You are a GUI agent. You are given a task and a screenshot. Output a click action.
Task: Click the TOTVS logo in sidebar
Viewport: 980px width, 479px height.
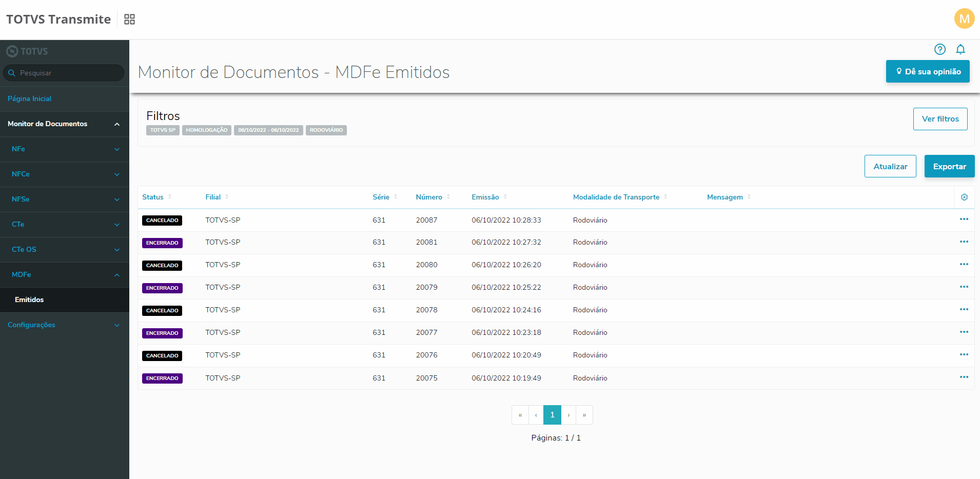(27, 51)
